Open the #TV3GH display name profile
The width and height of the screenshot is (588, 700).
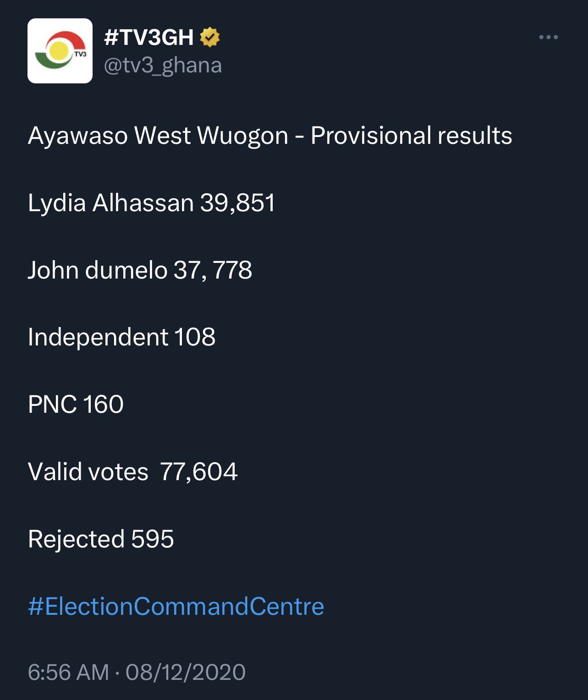(149, 37)
